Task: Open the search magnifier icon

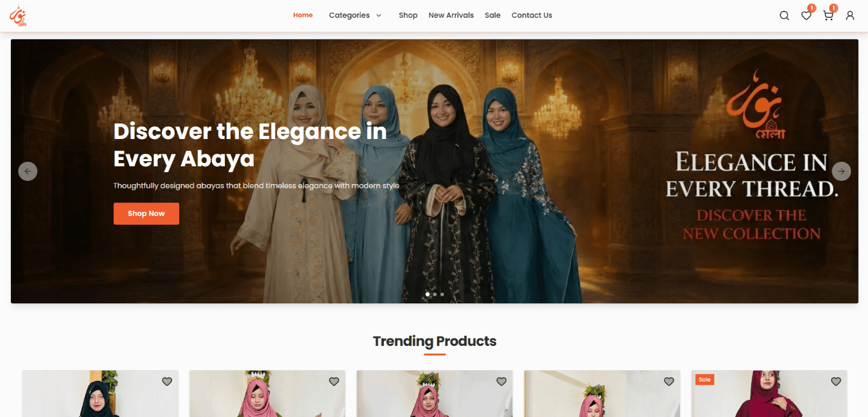Action: [x=784, y=15]
